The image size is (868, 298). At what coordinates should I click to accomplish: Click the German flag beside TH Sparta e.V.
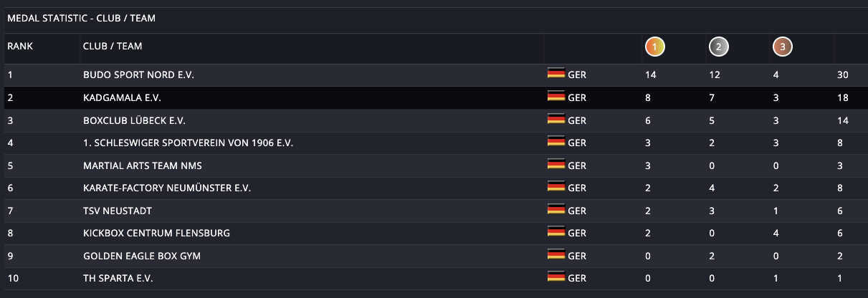pos(556,278)
